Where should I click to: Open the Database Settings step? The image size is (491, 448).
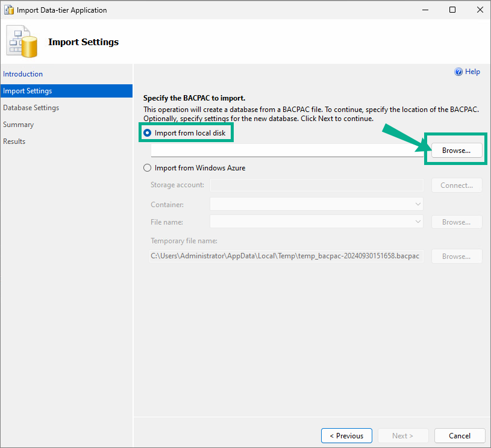pos(31,108)
